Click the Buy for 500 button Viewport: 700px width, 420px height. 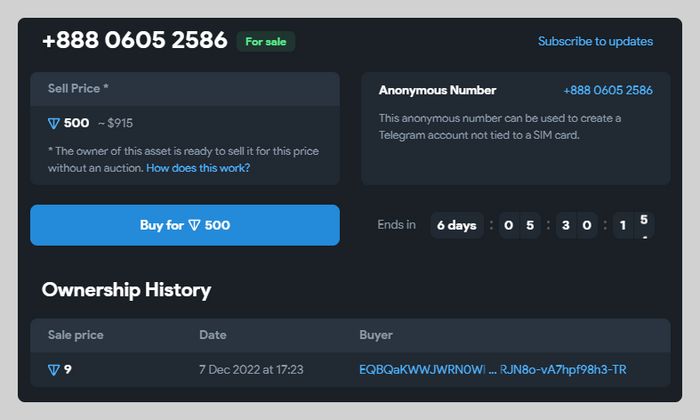pos(185,225)
